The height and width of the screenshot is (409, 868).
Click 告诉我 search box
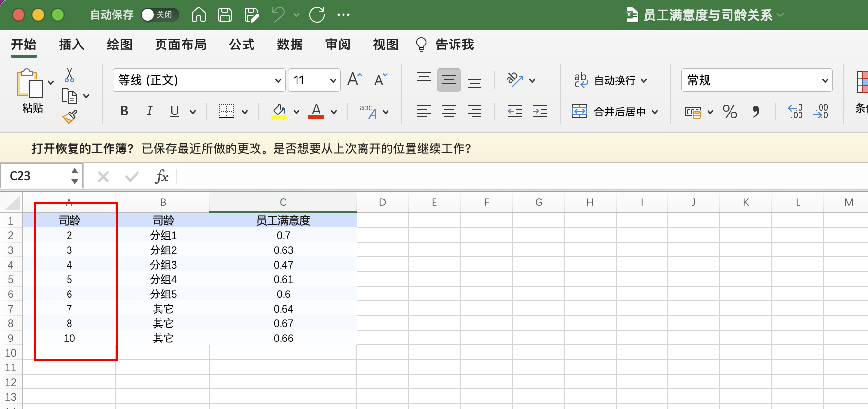pyautogui.click(x=444, y=45)
